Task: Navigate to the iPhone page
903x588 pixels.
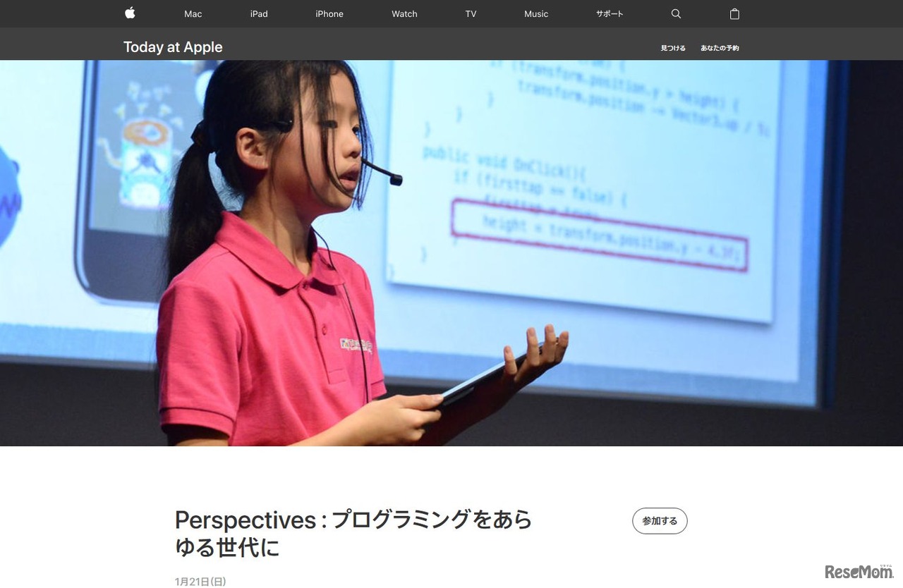Action: coord(329,13)
